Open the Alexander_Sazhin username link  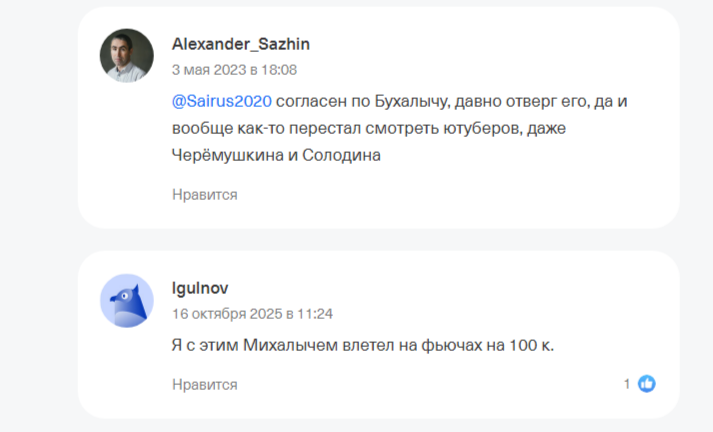pos(241,43)
